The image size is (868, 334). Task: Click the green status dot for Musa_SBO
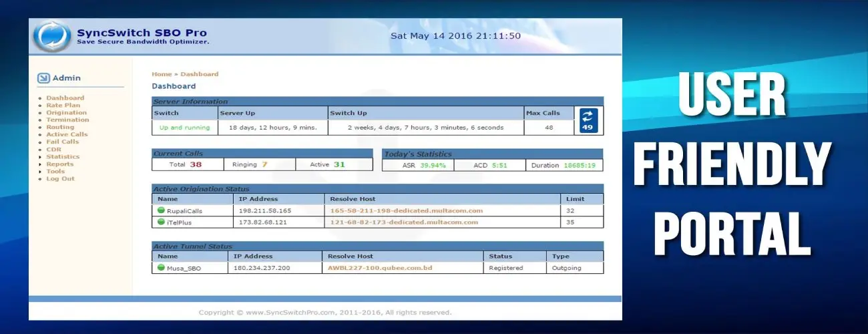click(161, 267)
